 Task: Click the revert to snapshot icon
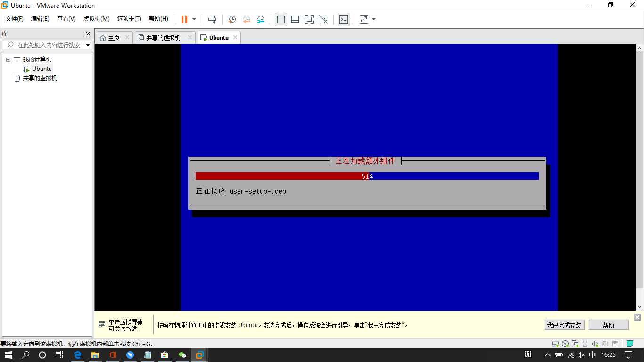point(247,19)
